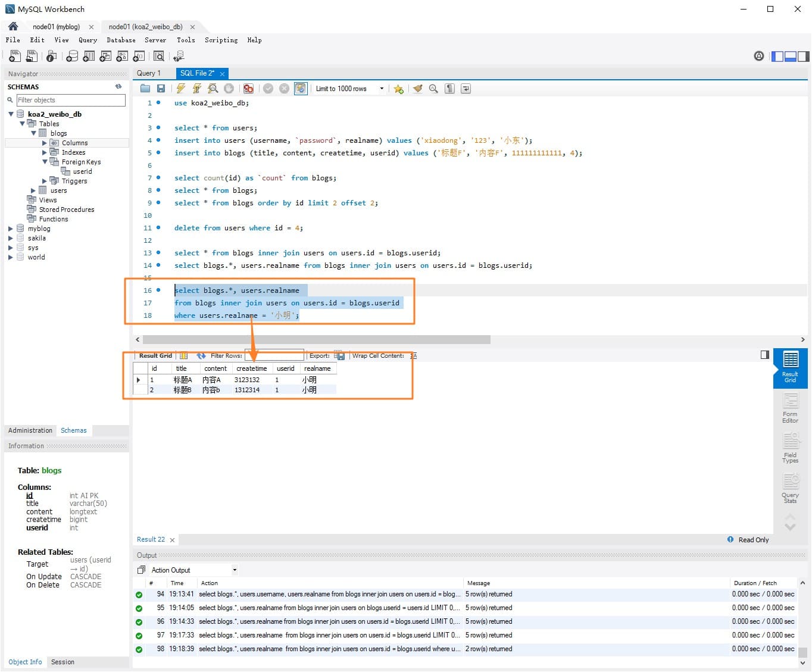Open Field Types panel

[x=790, y=448]
